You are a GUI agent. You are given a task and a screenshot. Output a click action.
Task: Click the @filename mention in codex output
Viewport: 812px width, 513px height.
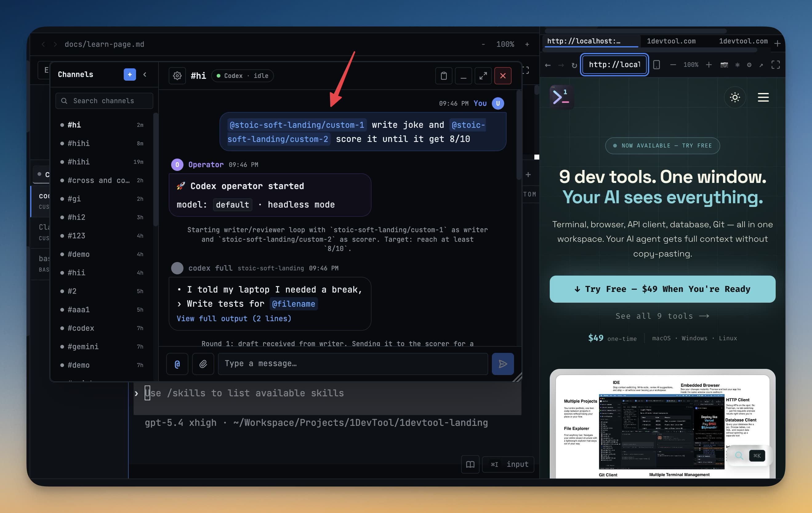(x=293, y=304)
